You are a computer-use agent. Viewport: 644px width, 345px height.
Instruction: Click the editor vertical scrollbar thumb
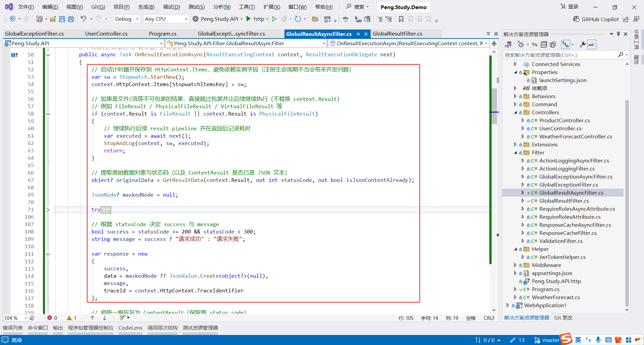[494, 106]
